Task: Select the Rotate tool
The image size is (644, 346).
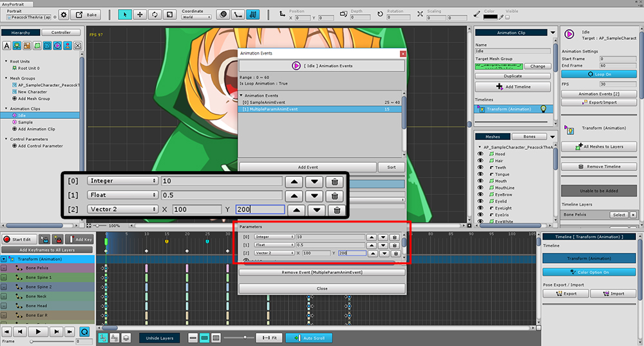Action: pos(155,15)
